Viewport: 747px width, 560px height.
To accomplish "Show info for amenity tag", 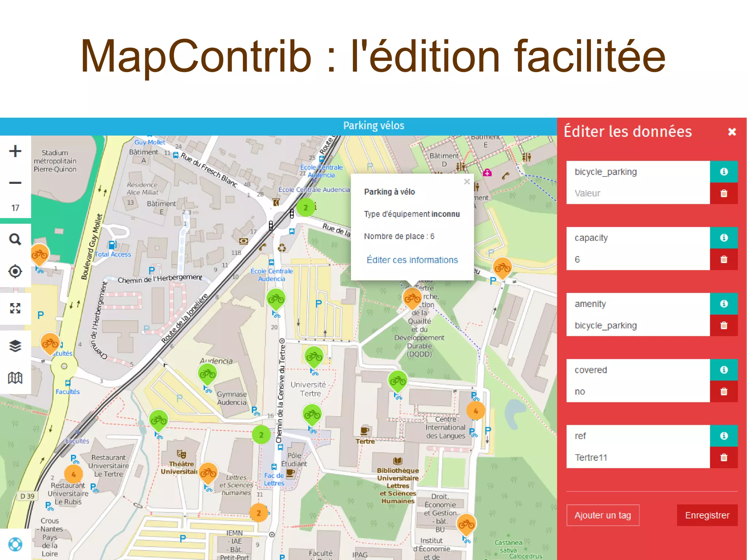I will point(724,304).
